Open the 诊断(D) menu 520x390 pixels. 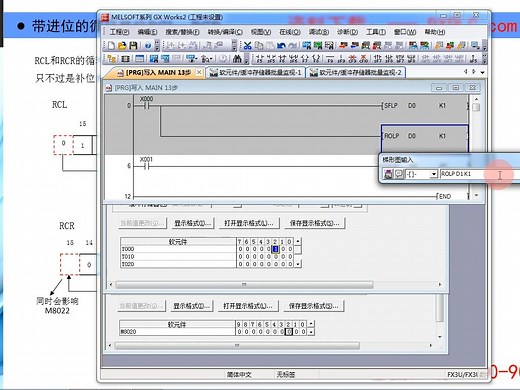click(347, 32)
